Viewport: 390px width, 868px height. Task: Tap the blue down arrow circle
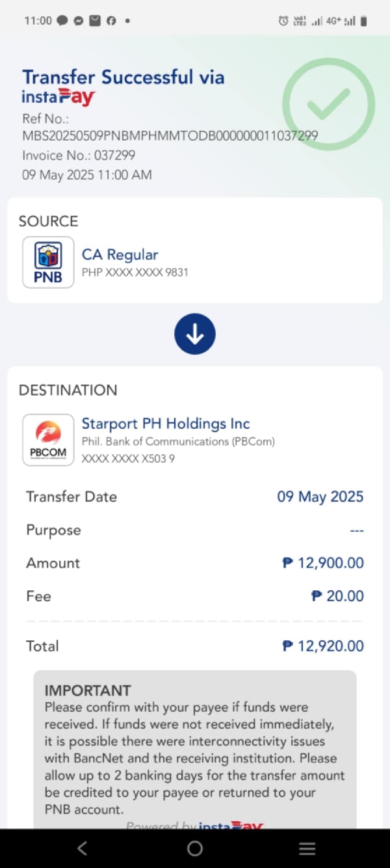tap(195, 334)
